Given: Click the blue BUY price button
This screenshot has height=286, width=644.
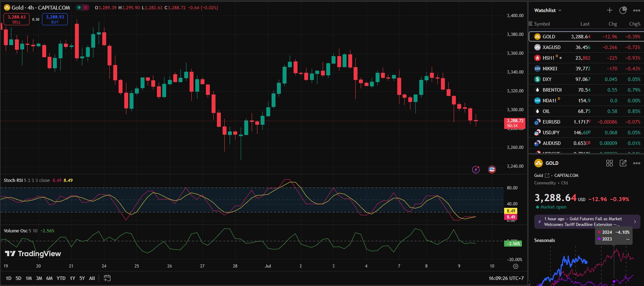Looking at the screenshot, I should 55,19.
